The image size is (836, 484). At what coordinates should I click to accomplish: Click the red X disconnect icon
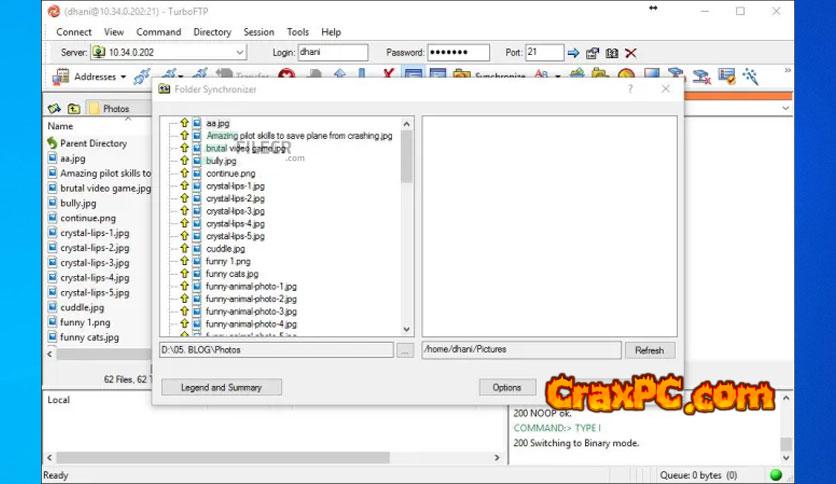(631, 53)
